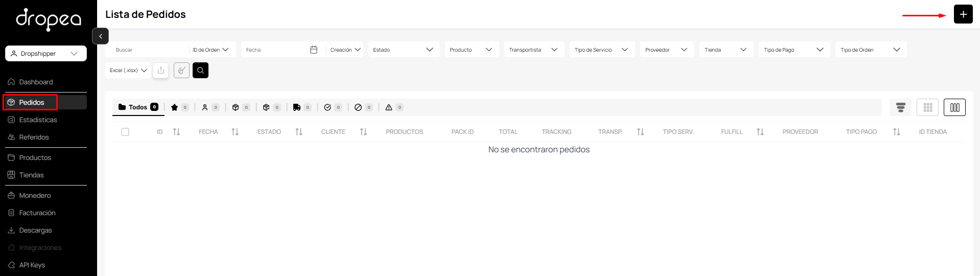The image size is (980, 276).
Task: Select the warning triangle incidents tab
Action: point(394,107)
